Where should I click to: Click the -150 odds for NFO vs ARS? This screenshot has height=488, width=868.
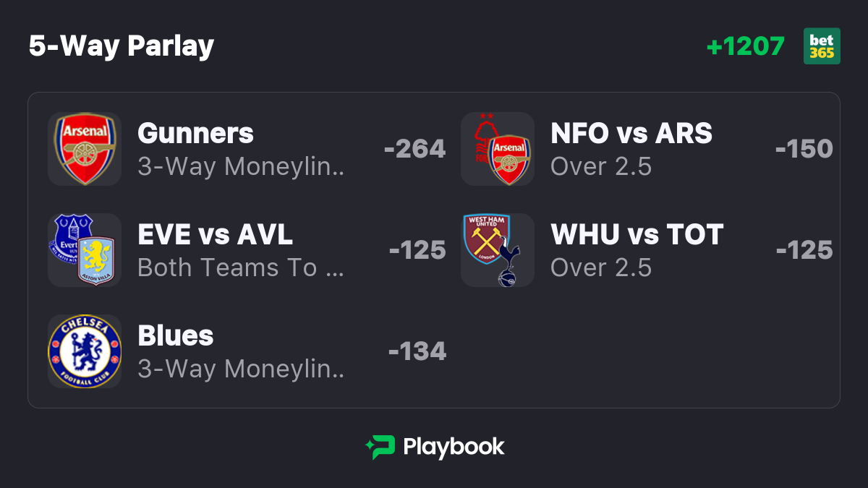(x=804, y=149)
